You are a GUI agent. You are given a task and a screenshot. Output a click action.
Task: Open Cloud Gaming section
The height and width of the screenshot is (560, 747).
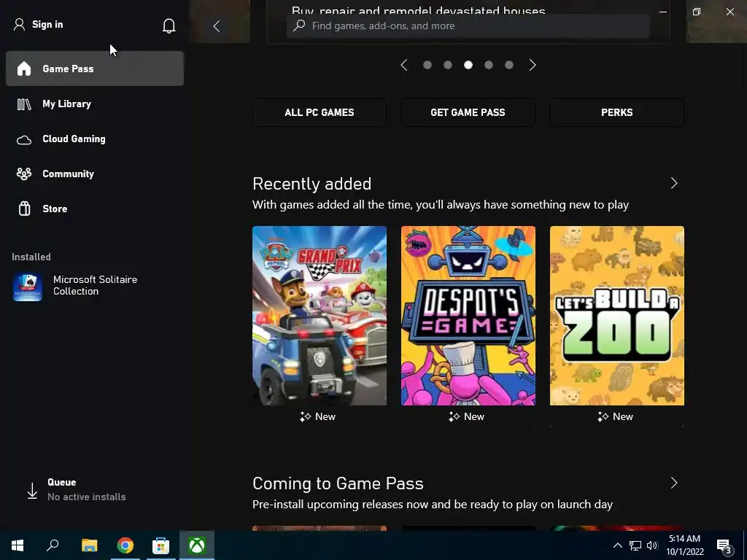[95, 139]
